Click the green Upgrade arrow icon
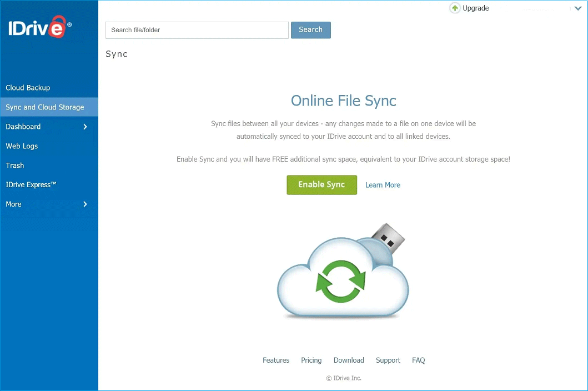The height and width of the screenshot is (391, 588). 455,8
